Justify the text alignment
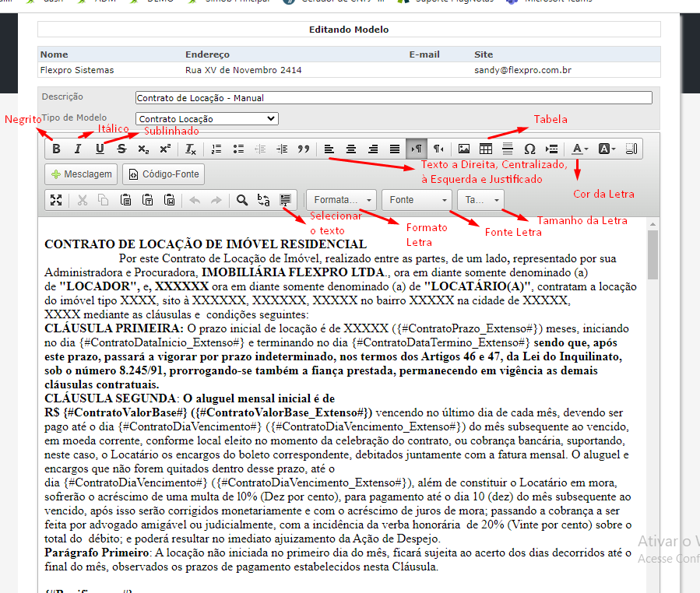Viewport: 700px width, 593px height. 395,149
